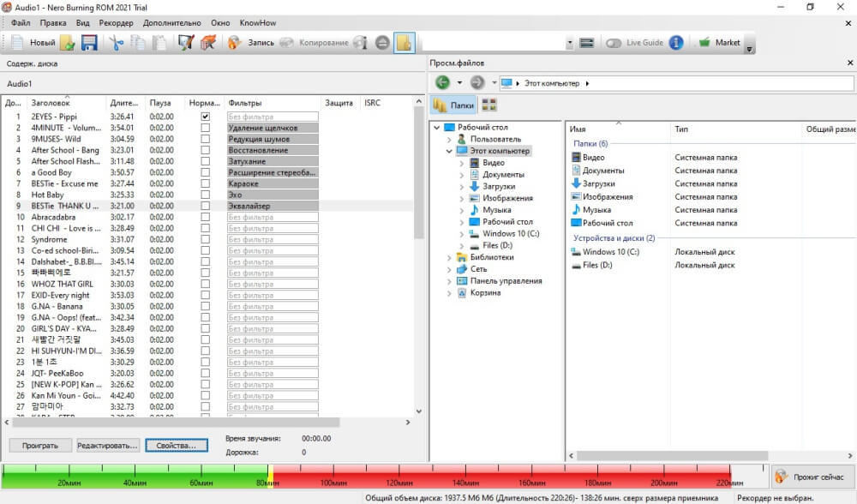
Task: Click the Nero Express burning-house icon
Action: pyautogui.click(x=207, y=43)
